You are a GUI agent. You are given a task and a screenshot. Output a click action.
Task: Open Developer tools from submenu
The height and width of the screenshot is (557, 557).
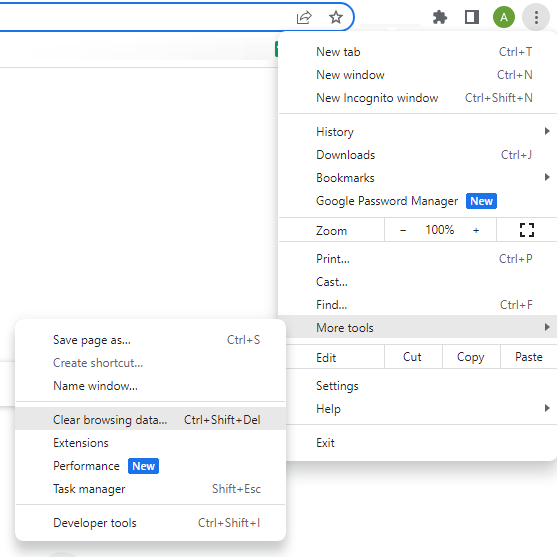point(150,523)
